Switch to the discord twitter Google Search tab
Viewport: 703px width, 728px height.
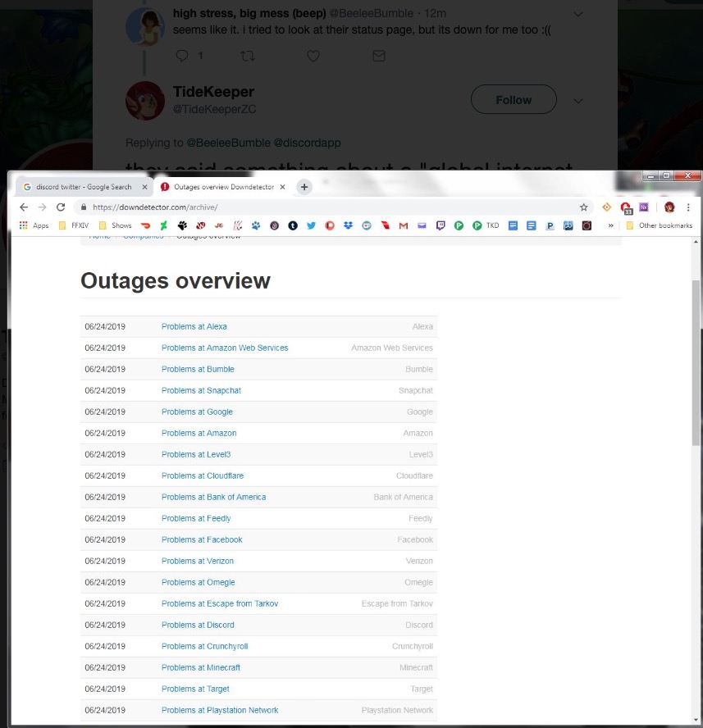[84, 187]
